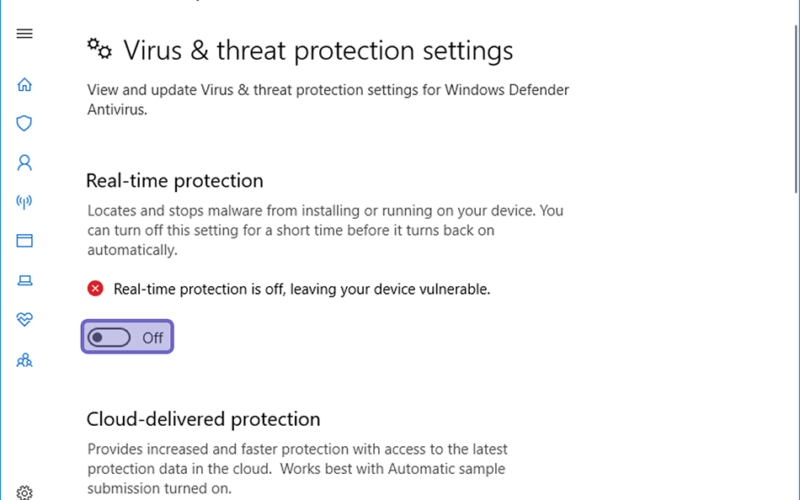800x500 pixels.
Task: Open Settings gear in sidebar
Action: tap(24, 493)
